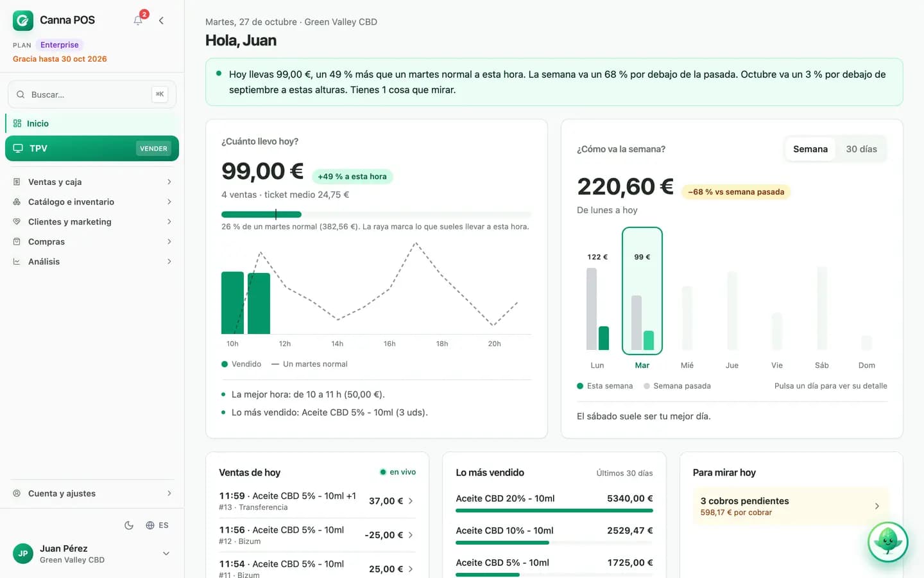Click the +49 % a esta hora badge
Image resolution: width=924 pixels, height=578 pixels.
(352, 177)
